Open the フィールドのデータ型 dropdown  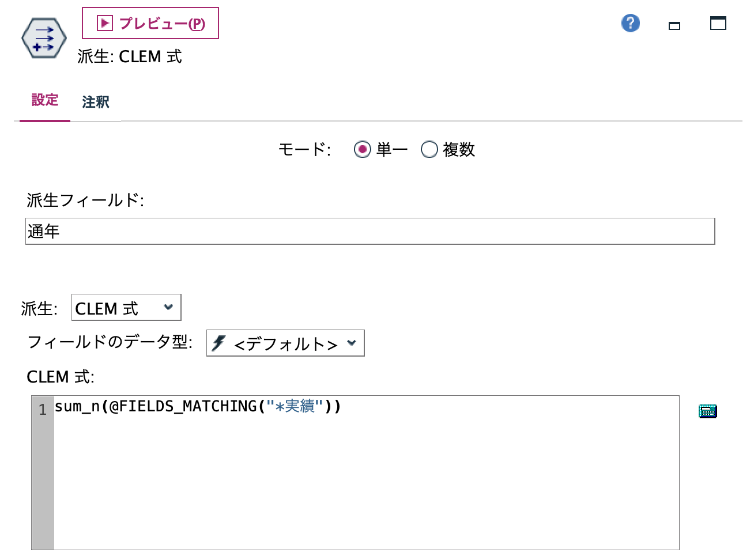click(x=284, y=343)
